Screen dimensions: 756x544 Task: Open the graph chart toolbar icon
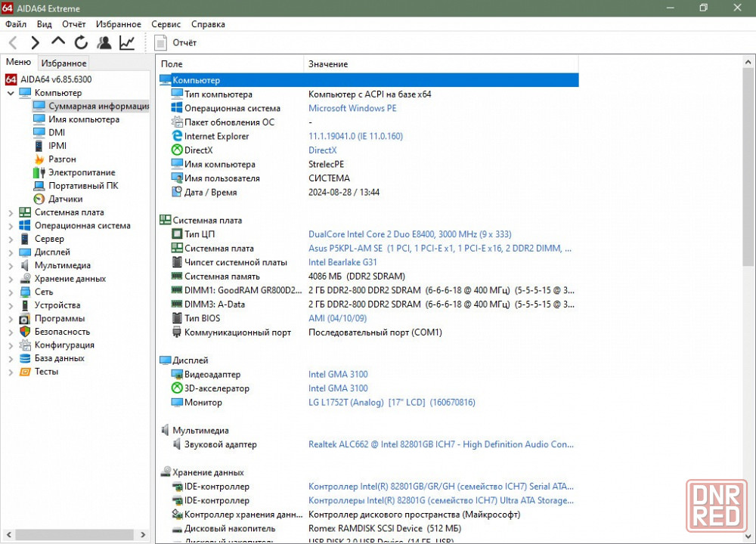(127, 43)
